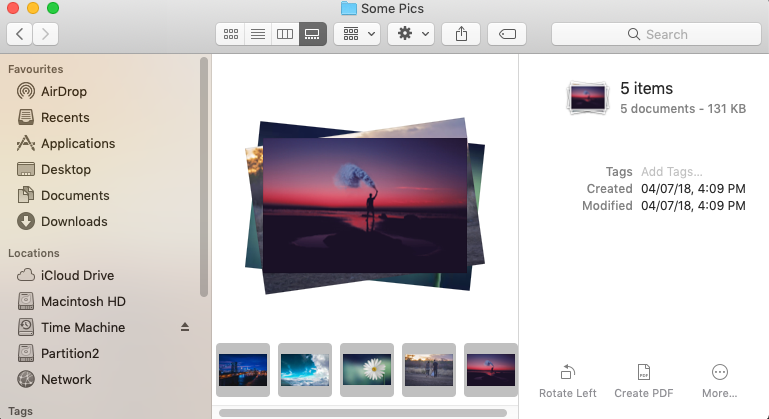The image size is (769, 419).
Task: Click the Modified date value
Action: pos(693,206)
